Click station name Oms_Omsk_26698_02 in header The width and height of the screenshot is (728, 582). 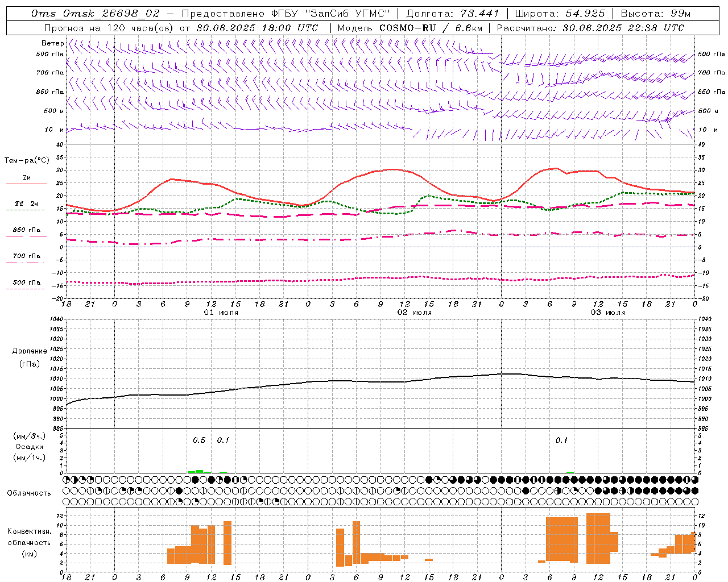[x=96, y=14]
